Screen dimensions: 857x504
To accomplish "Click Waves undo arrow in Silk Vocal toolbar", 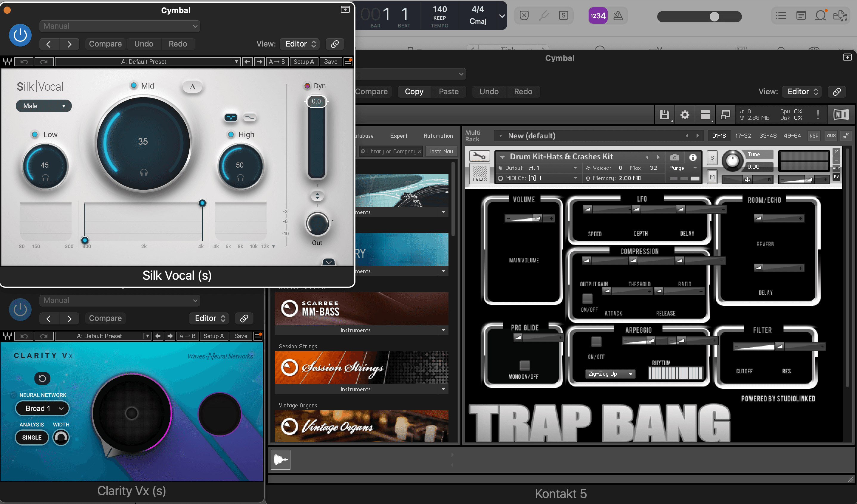I will coord(24,61).
